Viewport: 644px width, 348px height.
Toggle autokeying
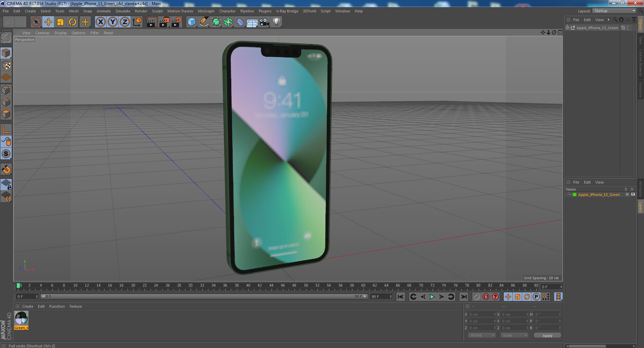[486, 297]
